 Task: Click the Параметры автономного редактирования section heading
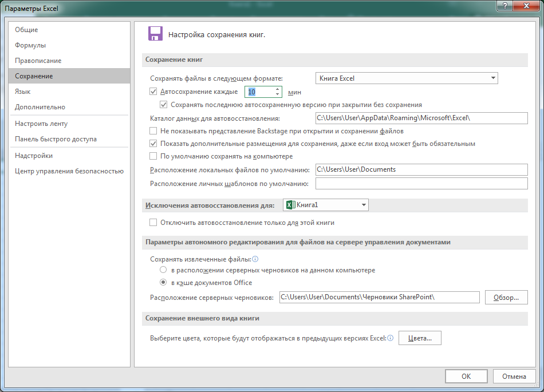298,242
